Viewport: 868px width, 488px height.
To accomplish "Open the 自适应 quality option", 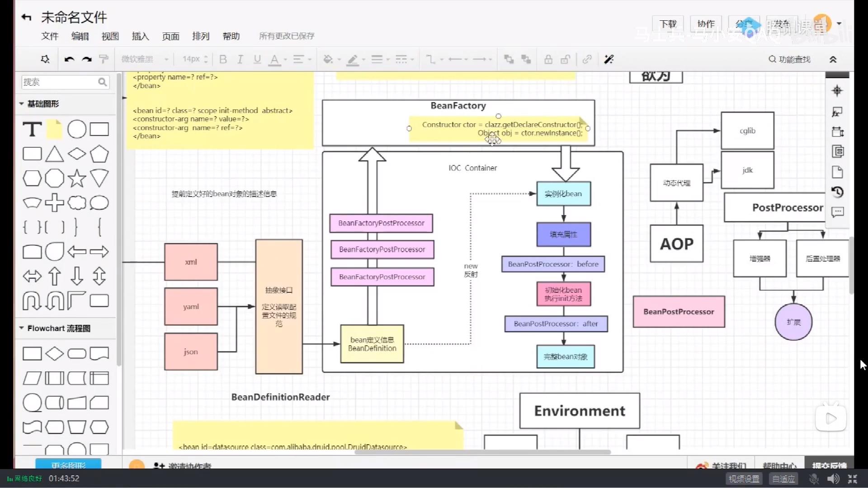I will point(783,479).
